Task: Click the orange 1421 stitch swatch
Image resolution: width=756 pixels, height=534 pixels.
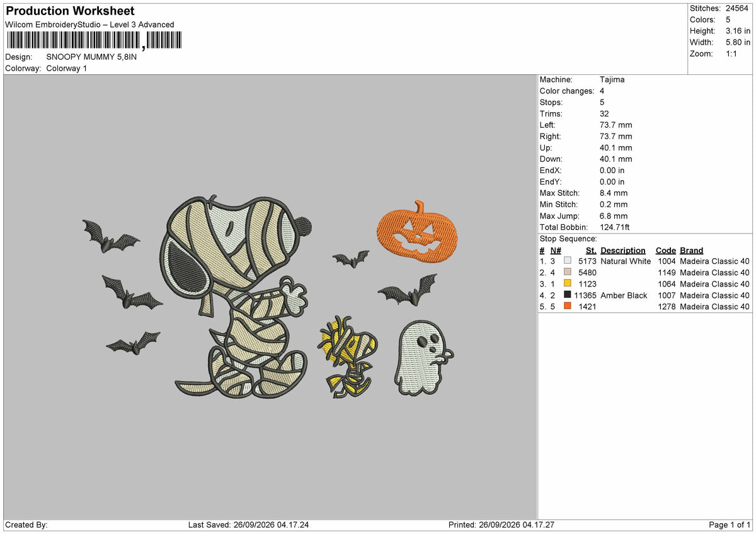Action: (x=568, y=307)
